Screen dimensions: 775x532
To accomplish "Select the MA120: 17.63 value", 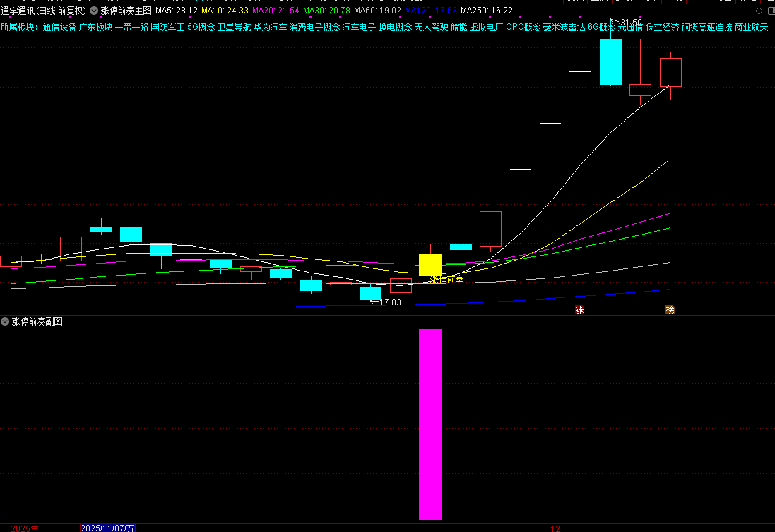I will (x=431, y=11).
